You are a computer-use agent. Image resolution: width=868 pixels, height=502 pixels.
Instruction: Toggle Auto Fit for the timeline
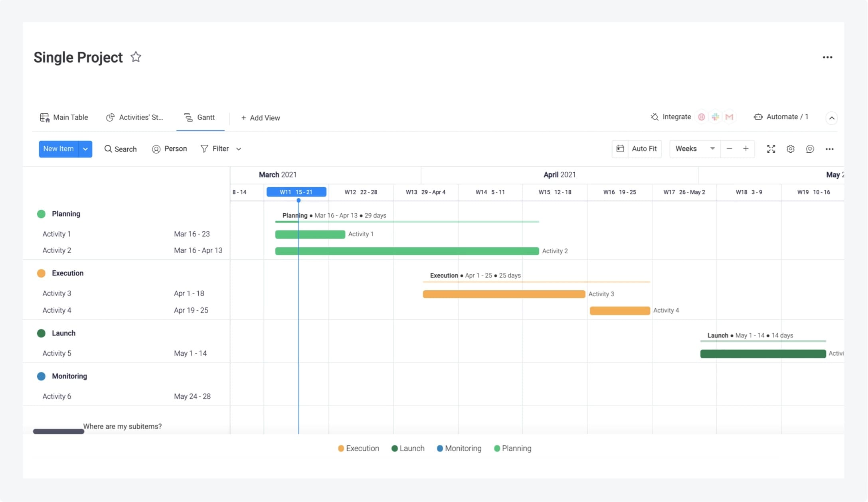pos(637,148)
